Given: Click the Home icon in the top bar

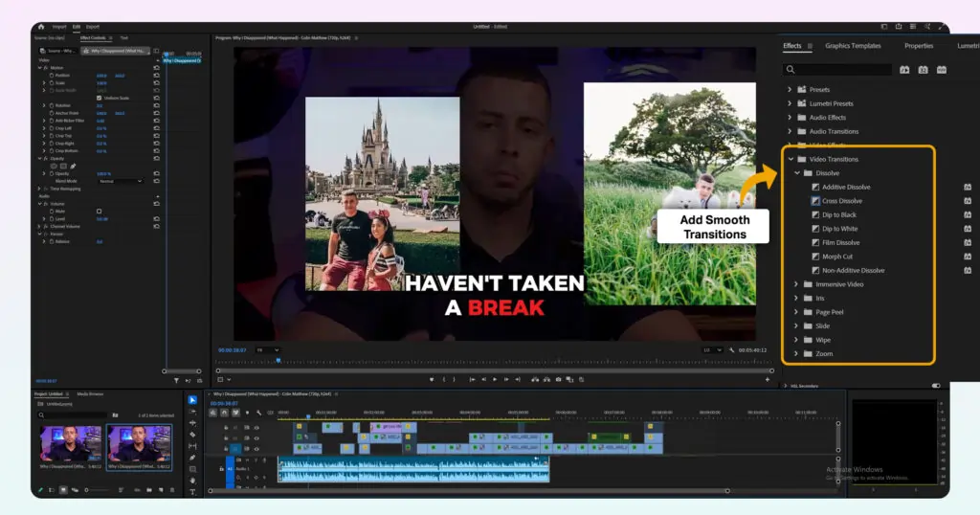Looking at the screenshot, I should [41, 27].
